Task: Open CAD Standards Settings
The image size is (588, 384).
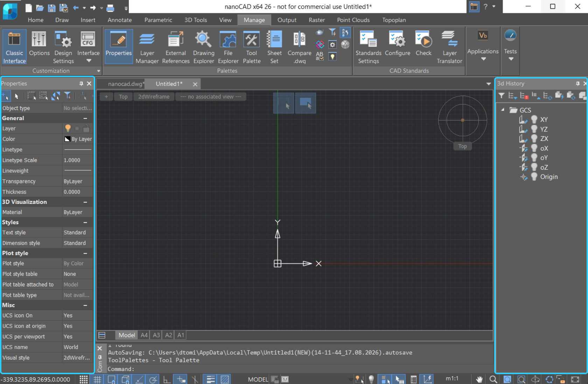Action: tap(368, 47)
